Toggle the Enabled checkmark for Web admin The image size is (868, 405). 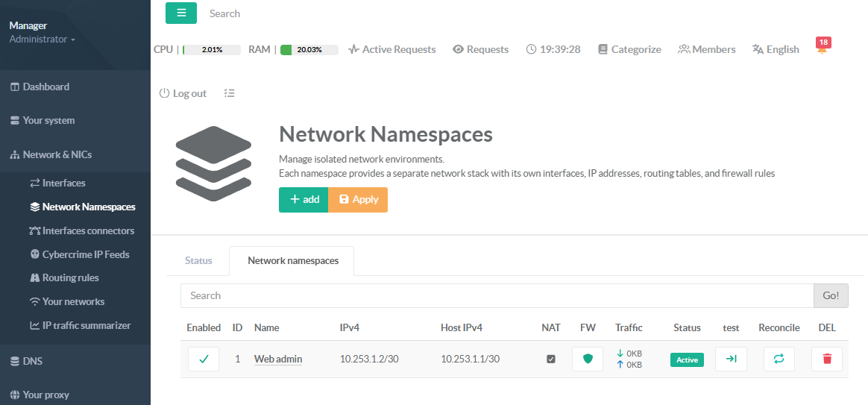pos(204,360)
